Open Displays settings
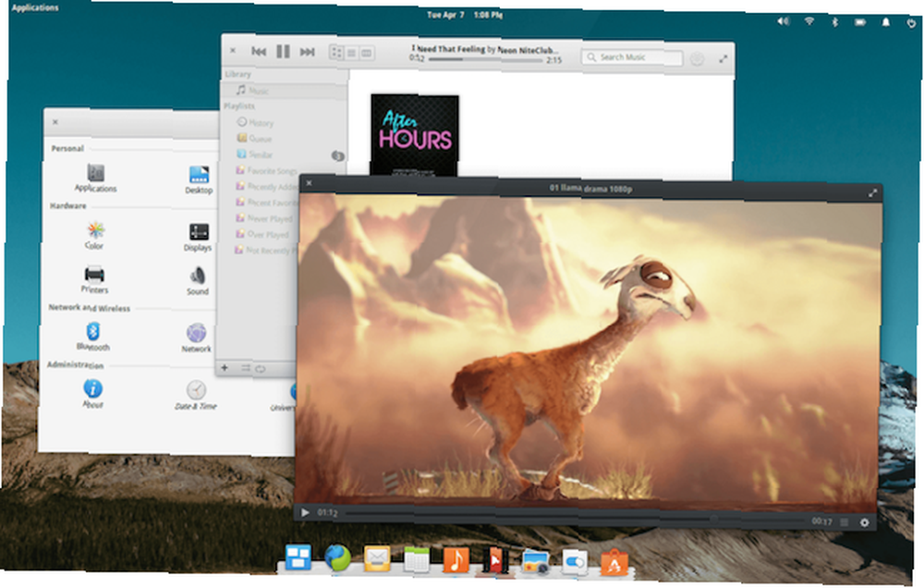This screenshot has height=588, width=924. pos(198,237)
